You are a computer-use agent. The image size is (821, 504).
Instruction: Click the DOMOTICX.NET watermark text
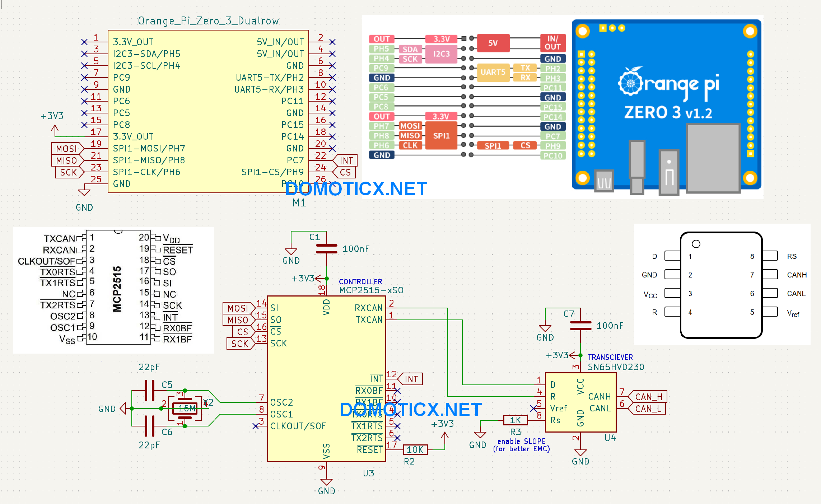(355, 188)
